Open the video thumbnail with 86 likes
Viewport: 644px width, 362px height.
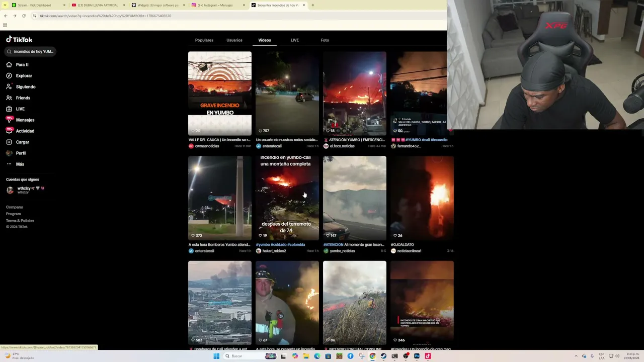click(x=355, y=303)
